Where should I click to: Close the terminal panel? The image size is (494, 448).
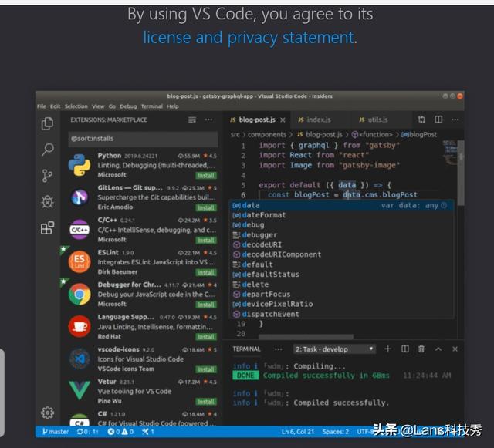point(455,349)
